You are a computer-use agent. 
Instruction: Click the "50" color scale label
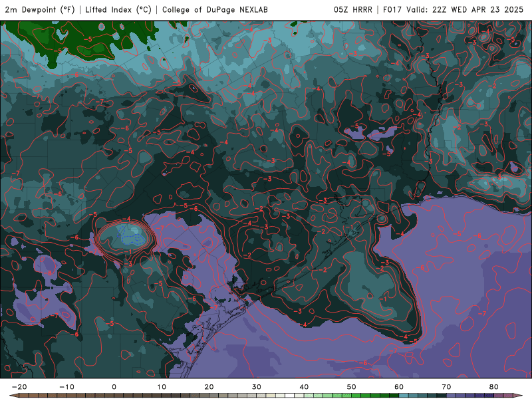352,387
